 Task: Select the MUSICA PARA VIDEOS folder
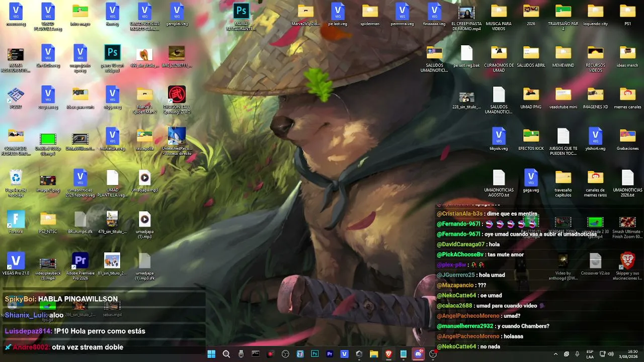pos(499,17)
